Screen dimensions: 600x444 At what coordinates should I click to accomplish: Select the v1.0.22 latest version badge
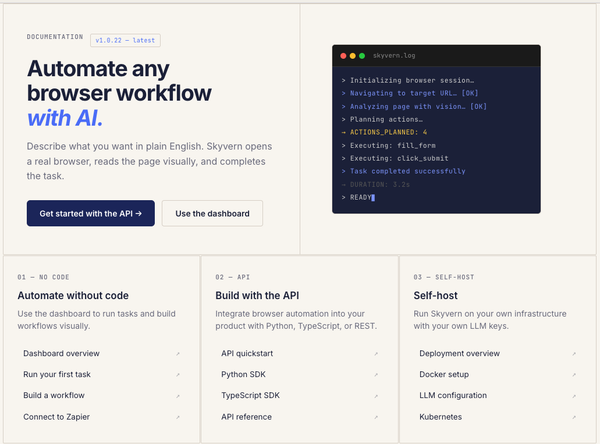[x=125, y=40]
